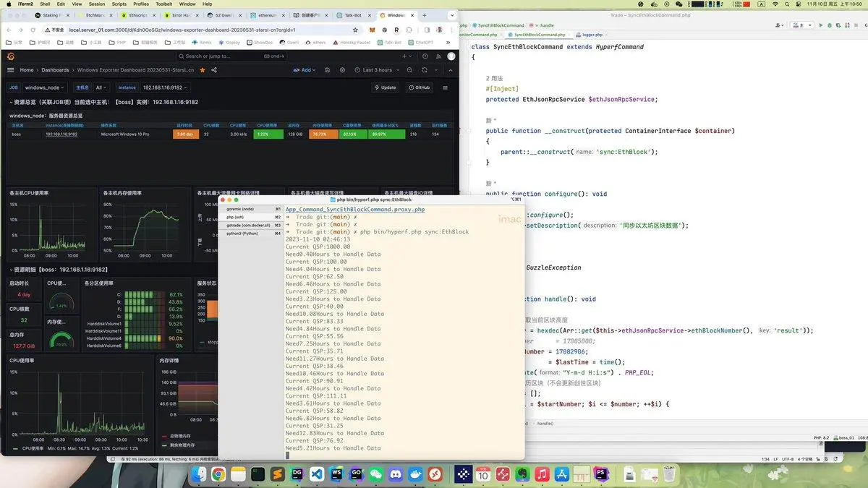Share the dashboard via share icon
Viewport: 868px width, 488px height.
click(x=214, y=70)
